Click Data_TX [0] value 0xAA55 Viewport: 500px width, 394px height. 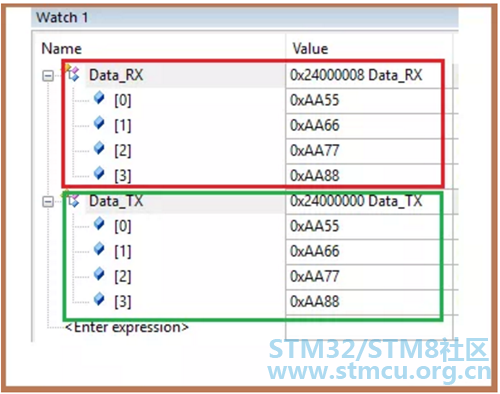tap(314, 226)
